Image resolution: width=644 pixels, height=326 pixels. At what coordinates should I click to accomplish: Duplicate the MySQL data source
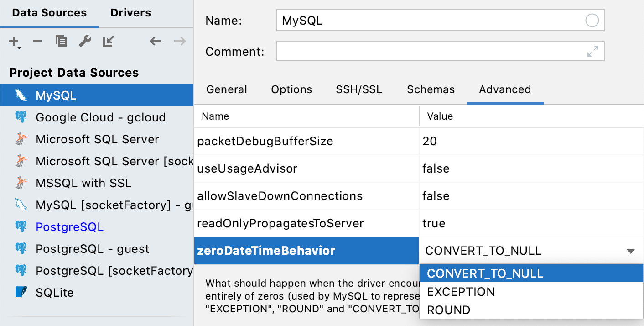click(x=61, y=41)
